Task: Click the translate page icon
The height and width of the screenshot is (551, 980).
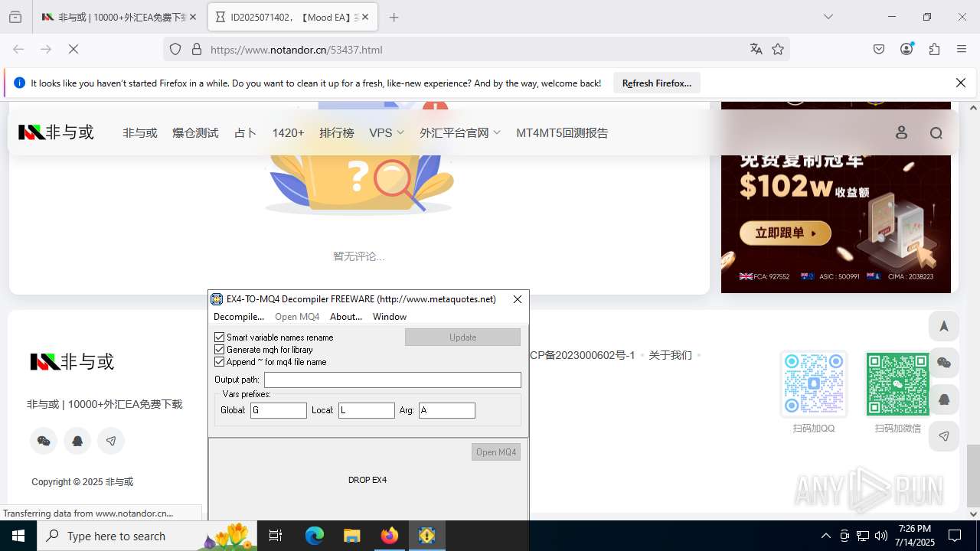Action: (x=756, y=49)
